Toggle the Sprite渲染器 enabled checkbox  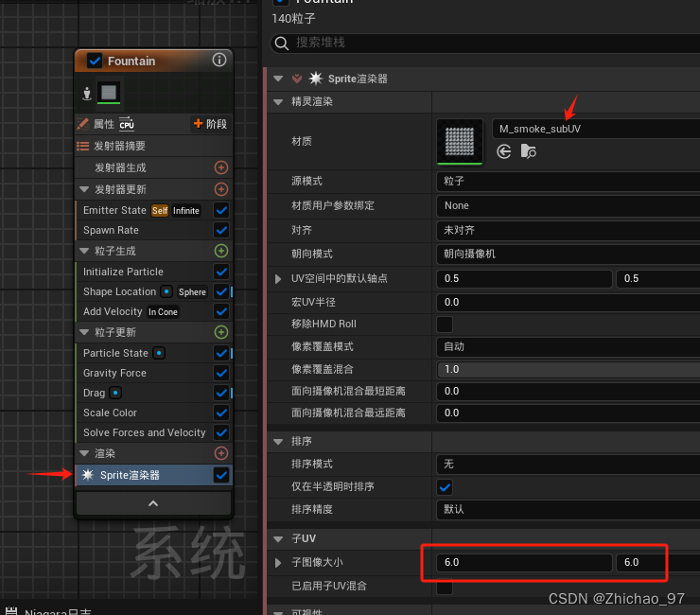tap(221, 475)
